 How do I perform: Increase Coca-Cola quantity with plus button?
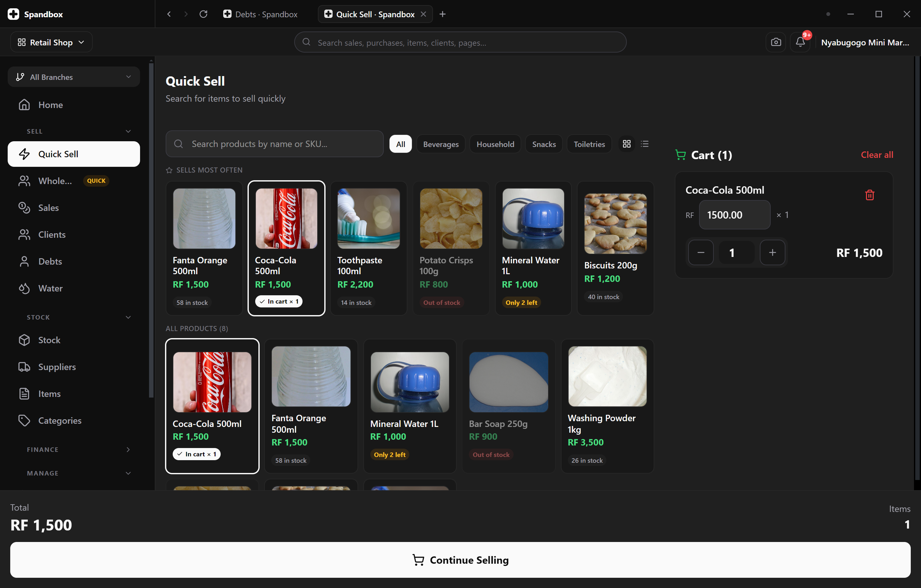coord(772,253)
